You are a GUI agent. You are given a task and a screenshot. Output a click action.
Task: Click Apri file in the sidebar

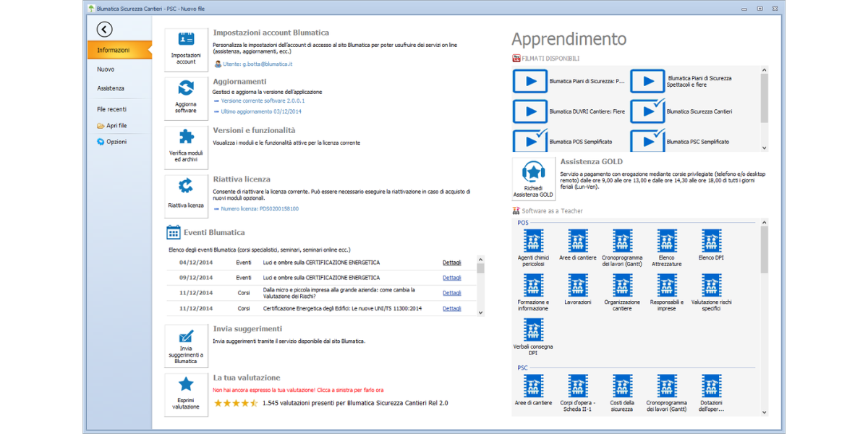coord(116,126)
